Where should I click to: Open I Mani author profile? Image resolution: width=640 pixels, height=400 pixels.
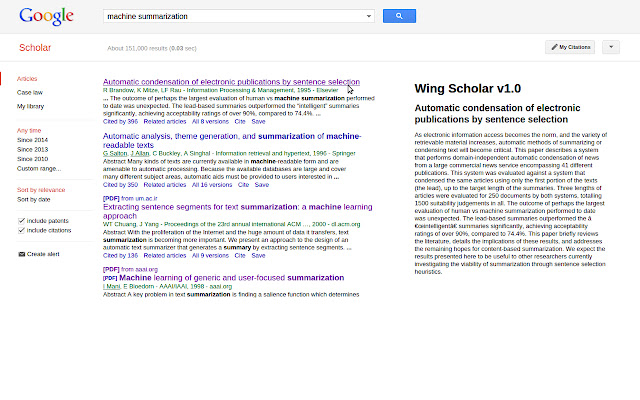coord(111,287)
